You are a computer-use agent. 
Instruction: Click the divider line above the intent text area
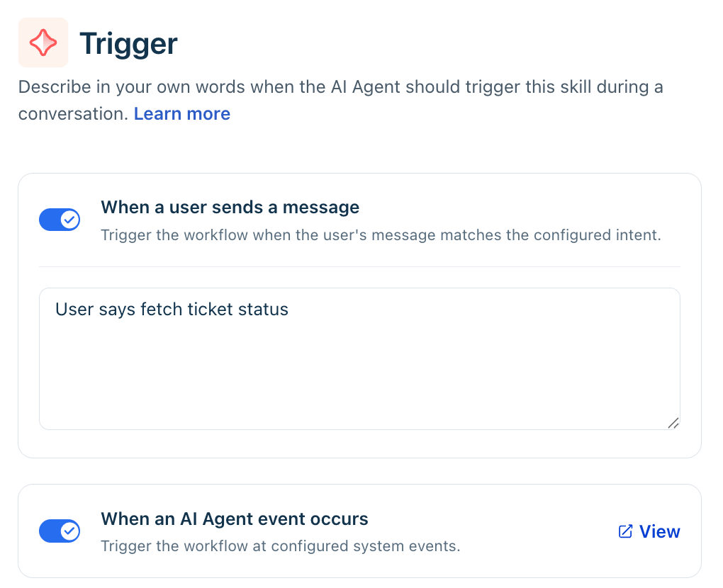pyautogui.click(x=359, y=266)
